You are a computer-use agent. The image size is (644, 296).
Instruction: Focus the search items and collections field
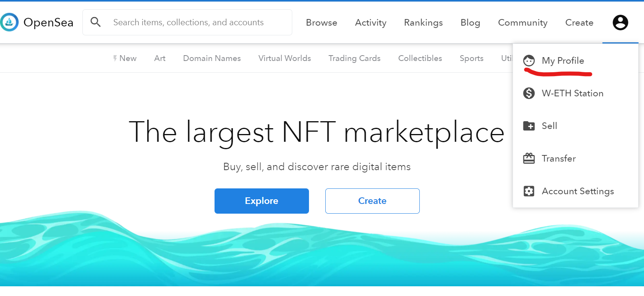click(187, 22)
